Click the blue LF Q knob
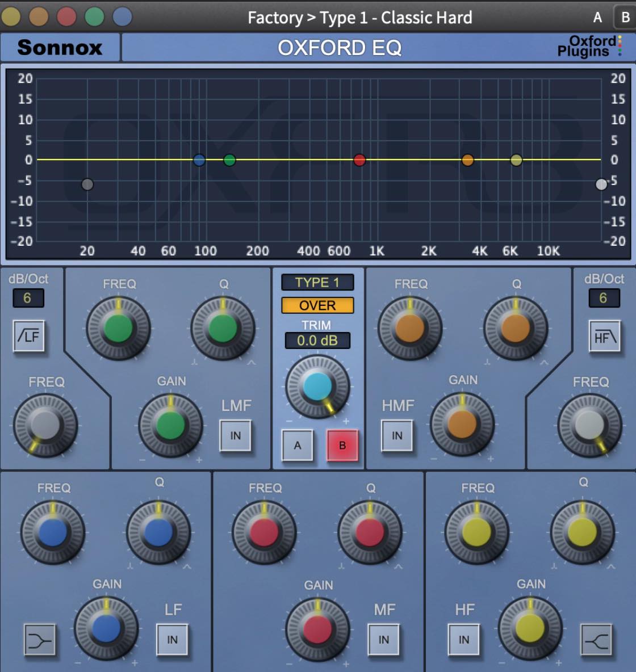The height and width of the screenshot is (672, 636). tap(158, 532)
